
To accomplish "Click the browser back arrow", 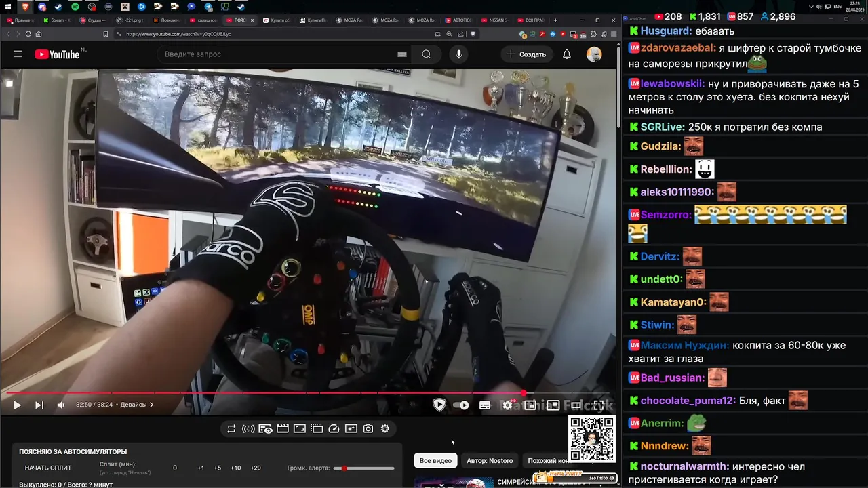I will pos(9,34).
